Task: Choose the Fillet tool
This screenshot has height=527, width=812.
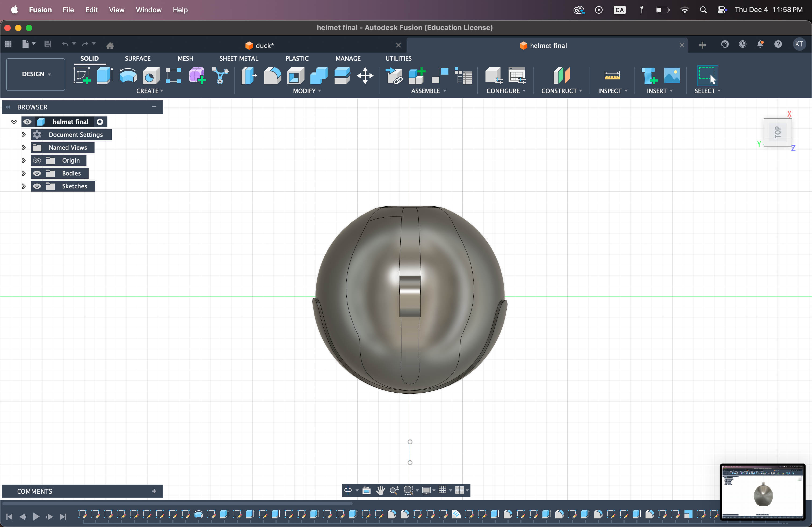Action: coord(272,75)
